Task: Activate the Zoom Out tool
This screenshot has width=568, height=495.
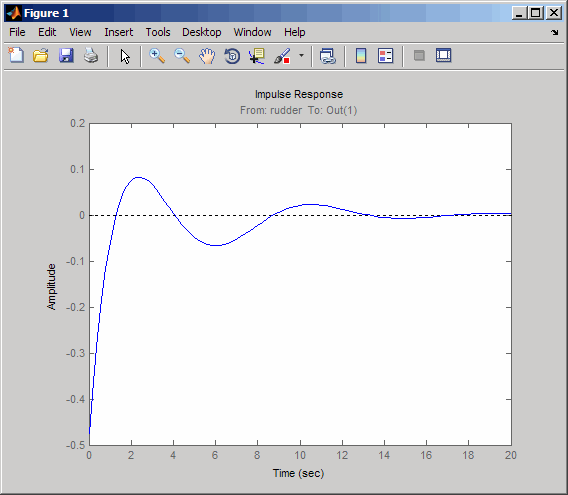Action: pyautogui.click(x=182, y=56)
